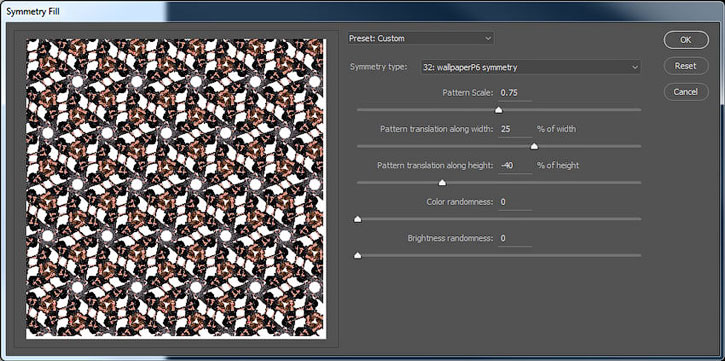
Task: Grab the translation along width slider handle
Action: coord(534,147)
